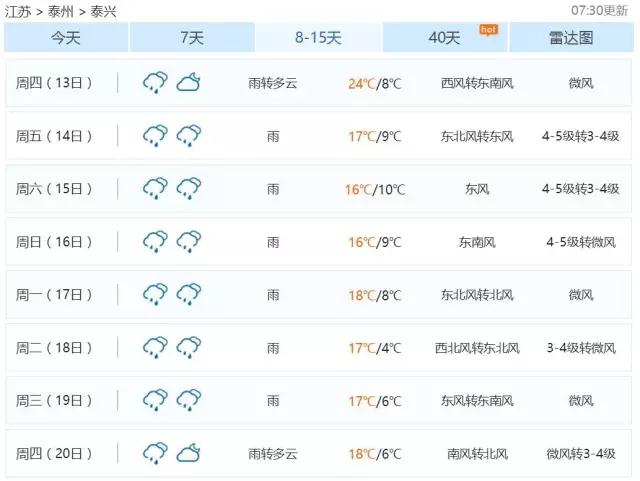Switch to the 今天 tab
This screenshot has height=481, width=640.
point(66,38)
